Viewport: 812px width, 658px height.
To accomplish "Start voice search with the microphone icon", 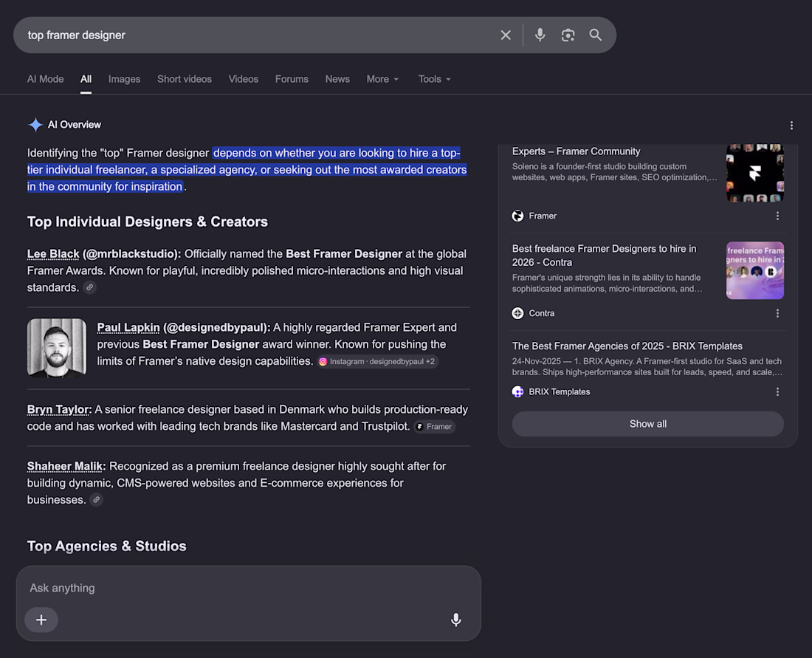I will [x=540, y=35].
